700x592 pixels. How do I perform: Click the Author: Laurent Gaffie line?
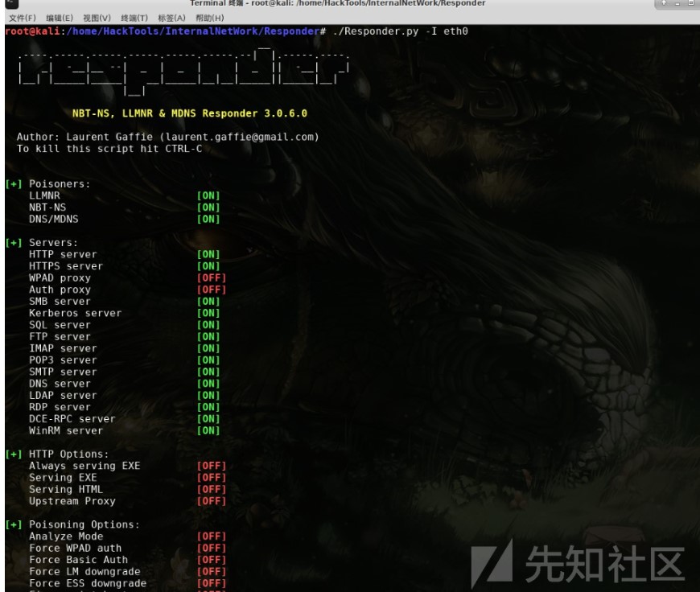pos(168,137)
